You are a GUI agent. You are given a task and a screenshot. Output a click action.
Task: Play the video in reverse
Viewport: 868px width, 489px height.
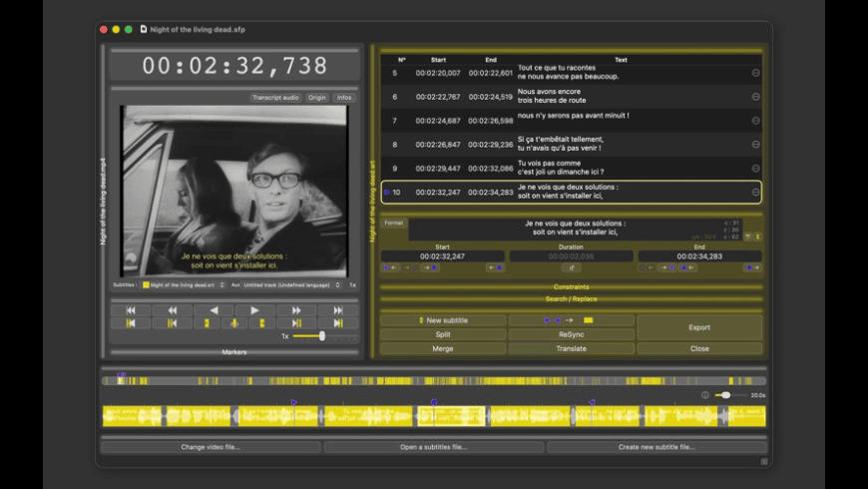[214, 310]
